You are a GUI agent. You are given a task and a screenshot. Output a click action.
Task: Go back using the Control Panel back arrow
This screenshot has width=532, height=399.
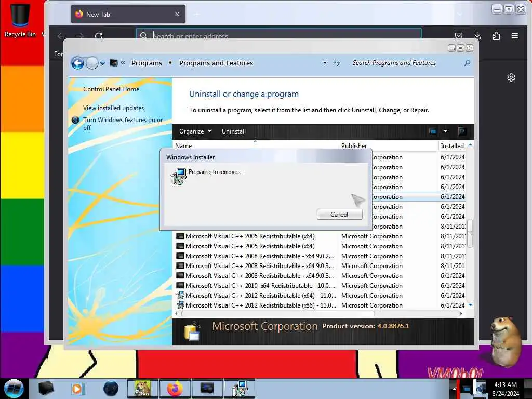[x=77, y=63]
